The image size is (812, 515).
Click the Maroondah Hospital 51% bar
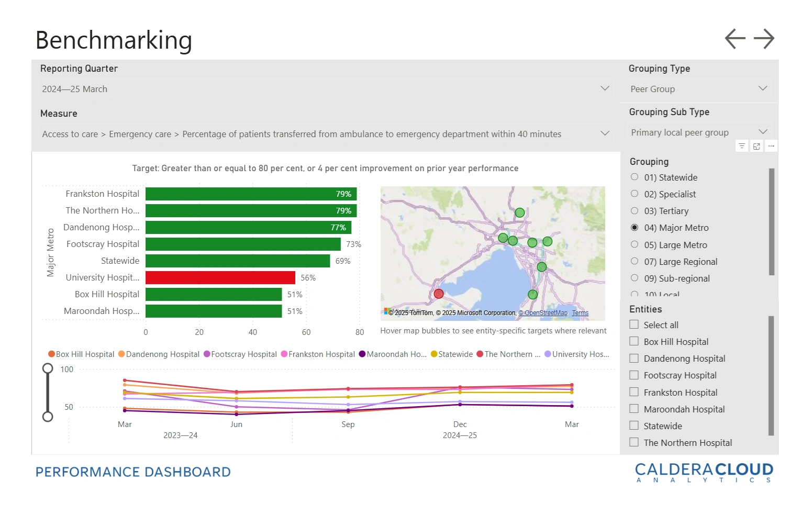point(214,311)
